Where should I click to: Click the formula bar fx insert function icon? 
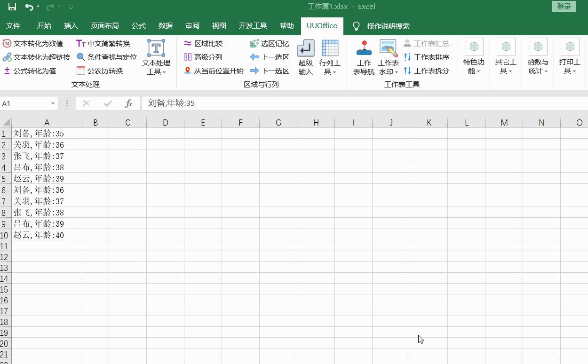[128, 103]
